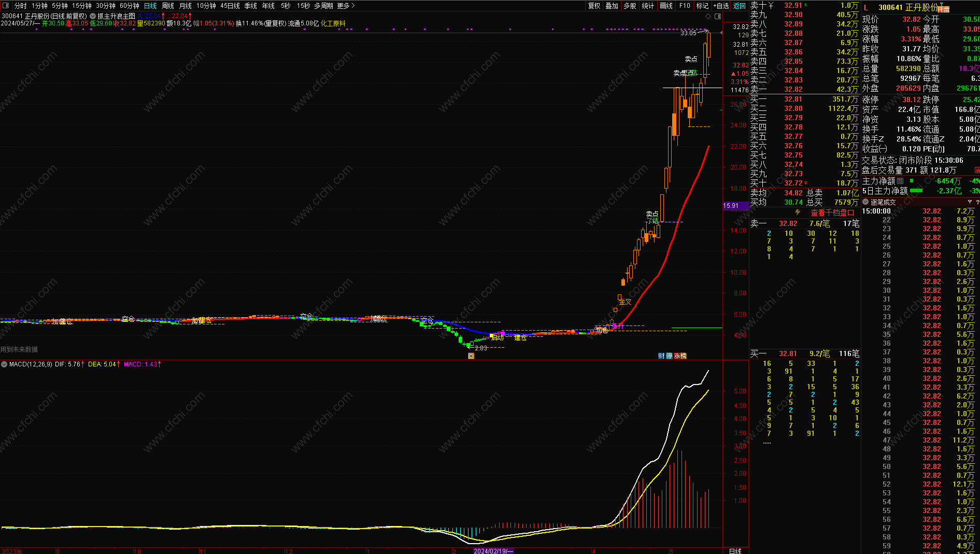Click the 涨榜 badge on chart
This screenshot has height=554, width=980.
[680, 356]
